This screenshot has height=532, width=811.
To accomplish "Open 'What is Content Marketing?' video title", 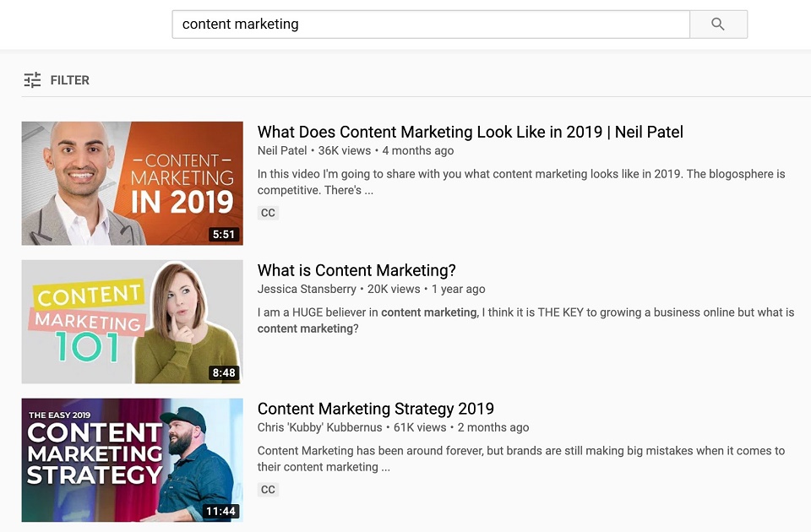I will click(x=357, y=270).
